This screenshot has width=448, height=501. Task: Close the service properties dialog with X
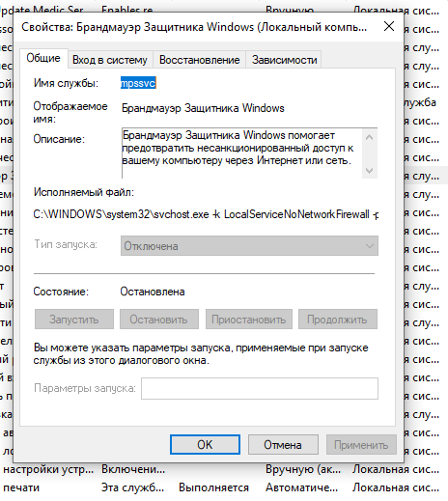[x=389, y=26]
